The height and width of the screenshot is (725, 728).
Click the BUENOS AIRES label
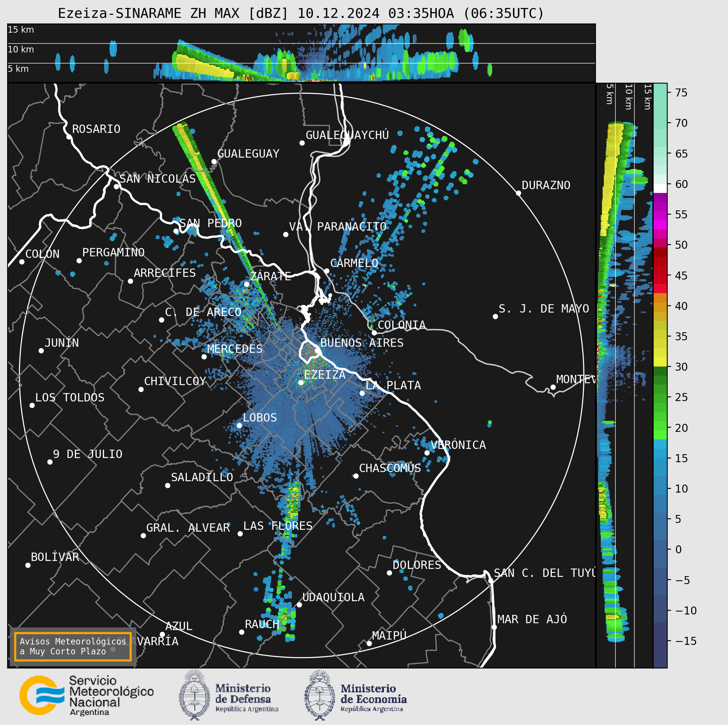point(362,343)
